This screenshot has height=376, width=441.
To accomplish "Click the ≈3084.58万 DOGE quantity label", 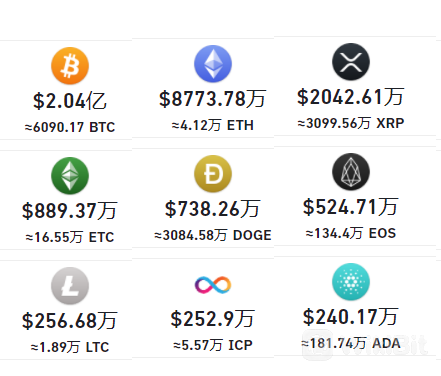I will pyautogui.click(x=213, y=235).
